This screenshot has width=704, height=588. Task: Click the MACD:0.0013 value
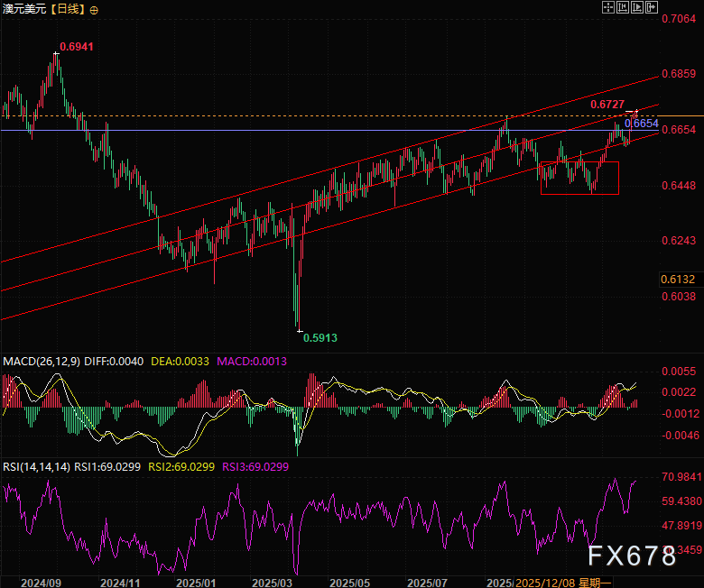[252, 362]
